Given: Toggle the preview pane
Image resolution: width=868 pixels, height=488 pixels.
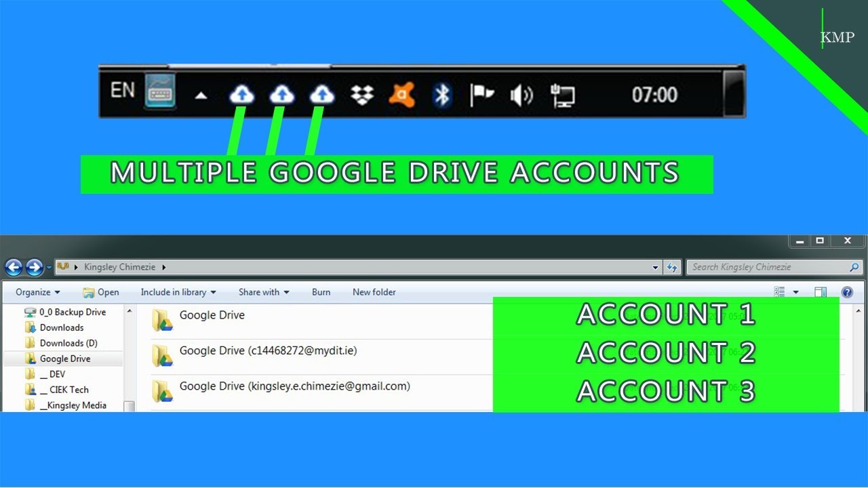Looking at the screenshot, I should (x=821, y=292).
